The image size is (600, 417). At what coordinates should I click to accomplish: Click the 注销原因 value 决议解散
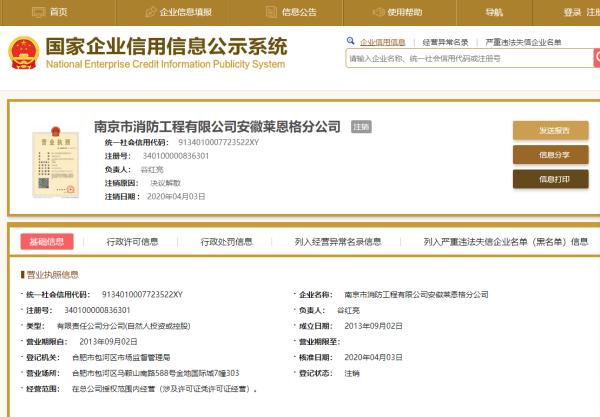click(x=165, y=183)
